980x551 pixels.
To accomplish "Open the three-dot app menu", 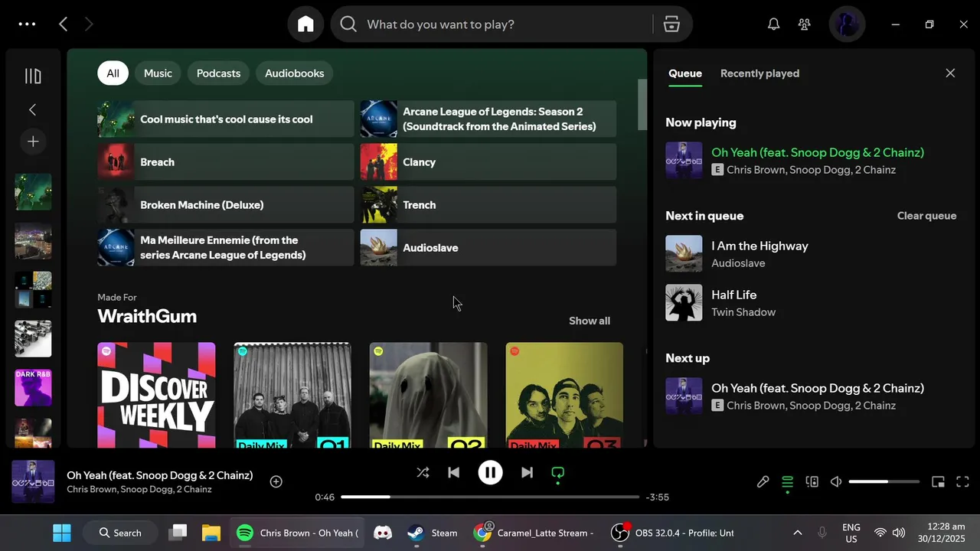I will (27, 24).
